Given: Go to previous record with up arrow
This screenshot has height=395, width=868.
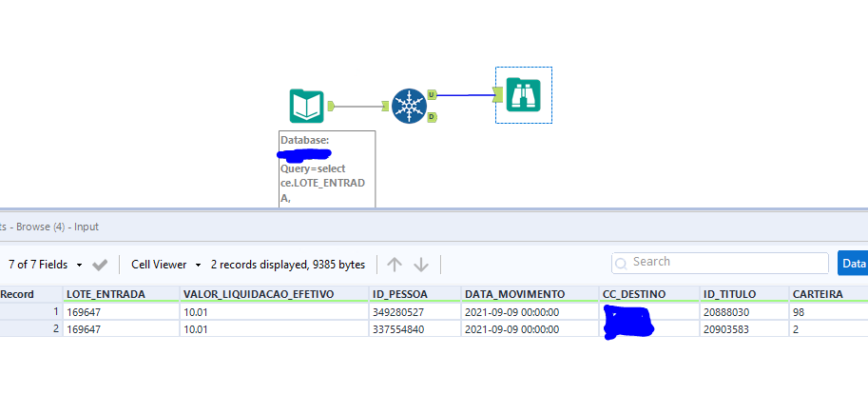Looking at the screenshot, I should point(395,265).
